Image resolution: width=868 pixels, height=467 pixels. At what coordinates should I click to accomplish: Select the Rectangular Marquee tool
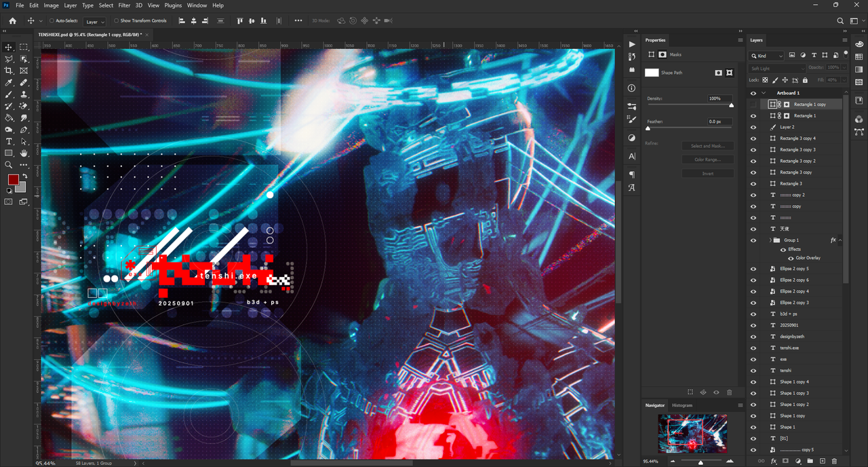click(24, 47)
